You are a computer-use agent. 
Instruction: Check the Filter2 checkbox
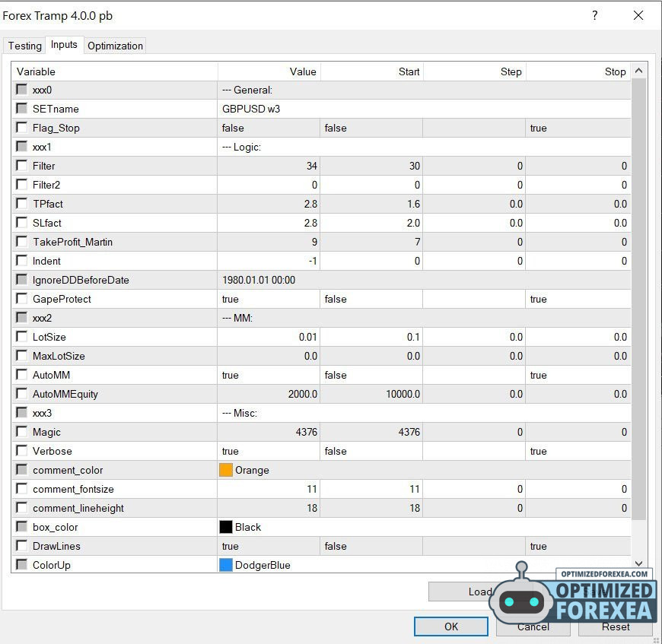(21, 184)
